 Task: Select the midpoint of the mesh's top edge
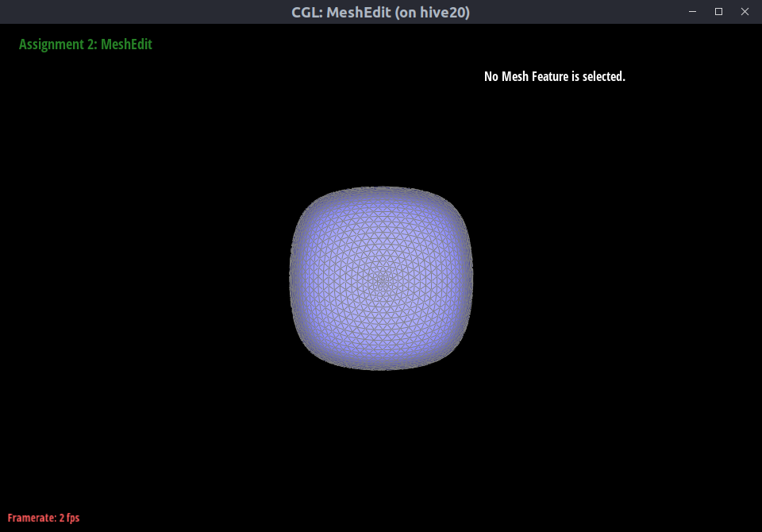(x=382, y=188)
